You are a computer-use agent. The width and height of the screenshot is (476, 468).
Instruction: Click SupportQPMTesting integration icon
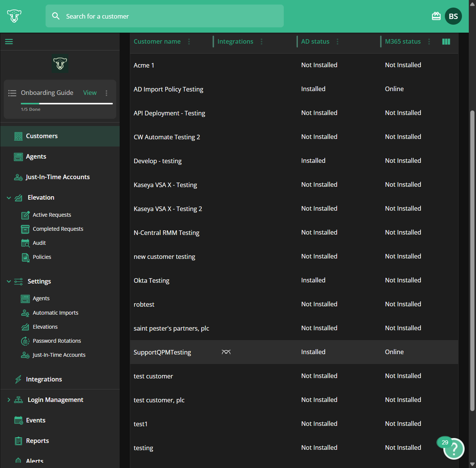click(x=226, y=352)
